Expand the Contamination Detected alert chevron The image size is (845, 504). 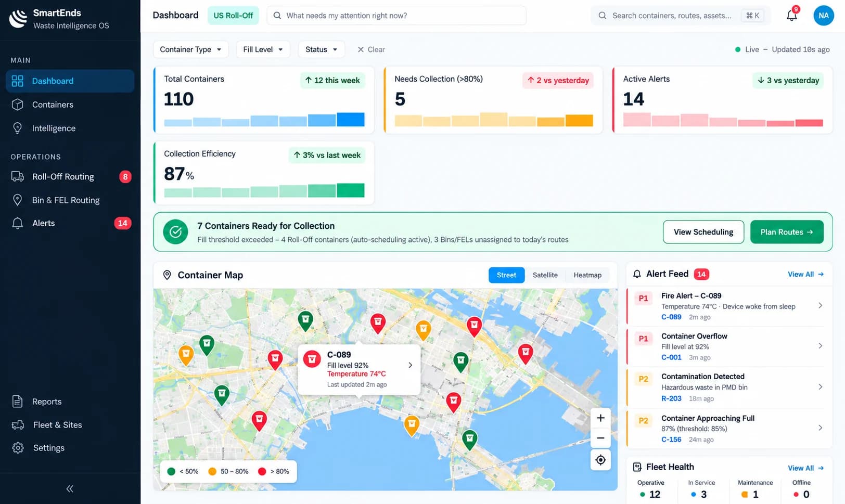tap(820, 387)
